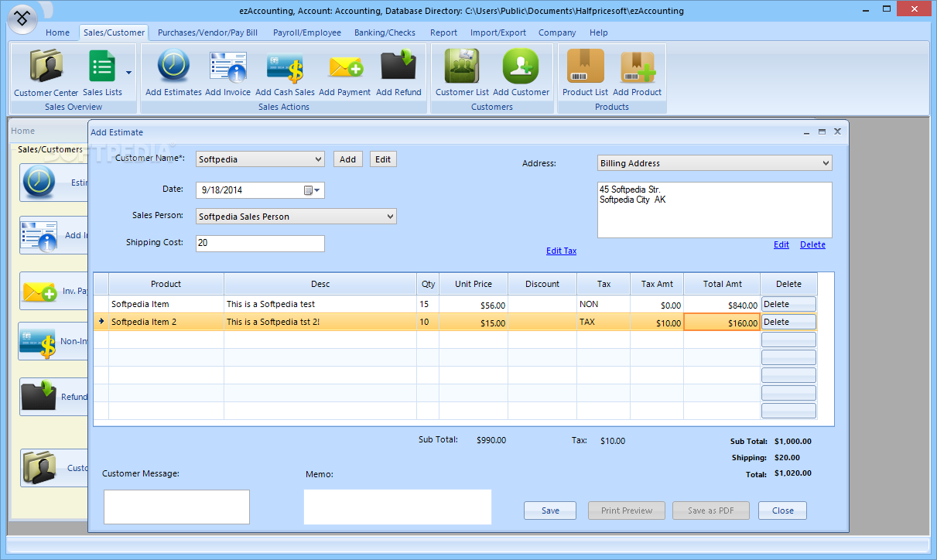Screen dimensions: 937x560
Task: Click the $160.00 total amount cell
Action: pyautogui.click(x=722, y=323)
